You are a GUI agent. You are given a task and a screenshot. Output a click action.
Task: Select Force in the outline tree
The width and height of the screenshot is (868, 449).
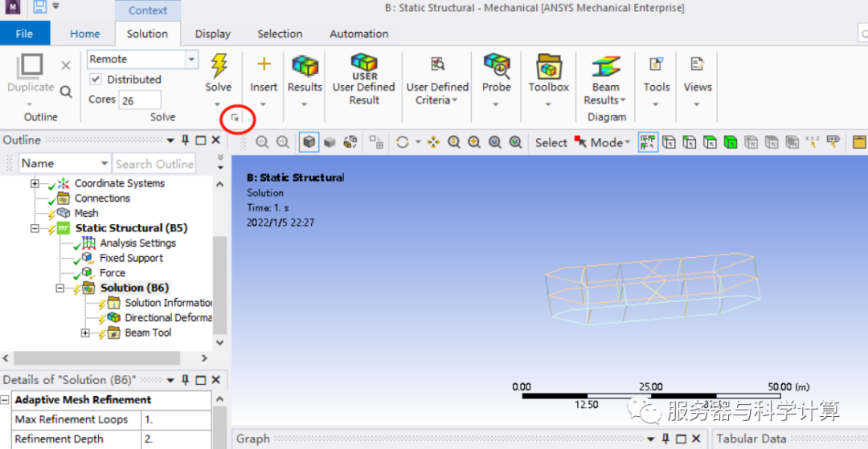pos(113,272)
